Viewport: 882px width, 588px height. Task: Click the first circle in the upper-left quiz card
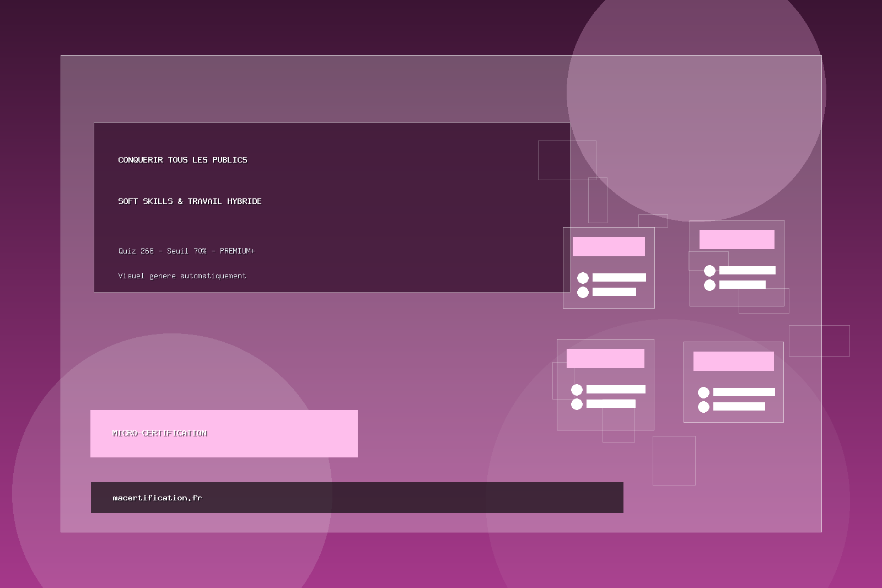coord(583,278)
